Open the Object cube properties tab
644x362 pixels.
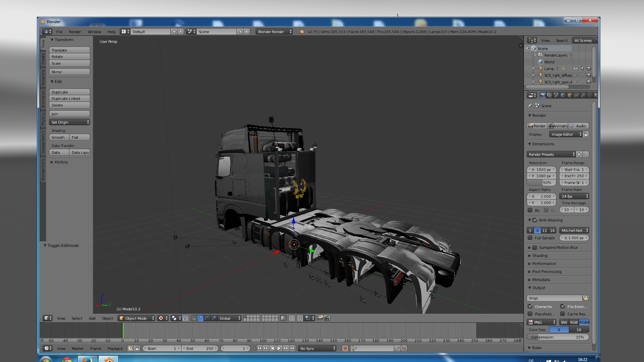pos(570,95)
